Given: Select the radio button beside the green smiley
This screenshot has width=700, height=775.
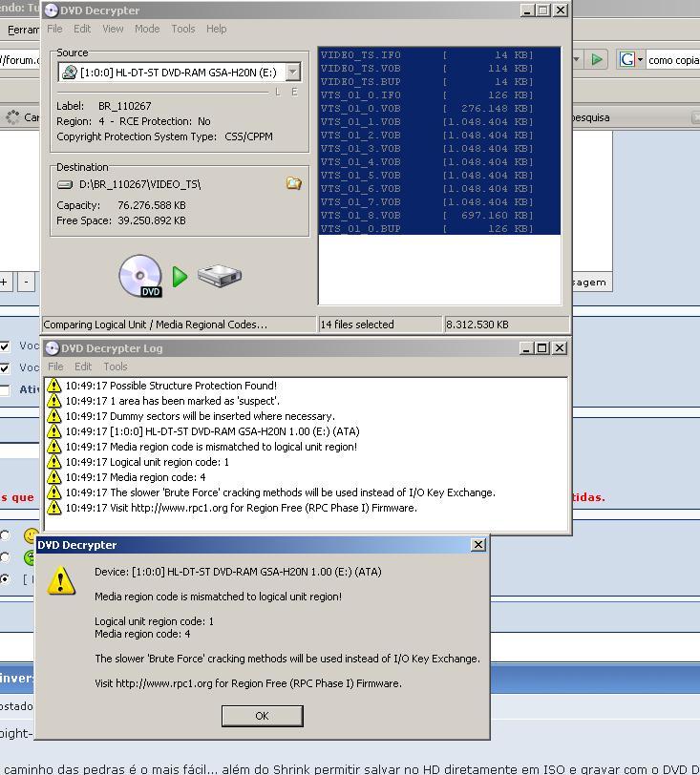Looking at the screenshot, I should point(5,557).
